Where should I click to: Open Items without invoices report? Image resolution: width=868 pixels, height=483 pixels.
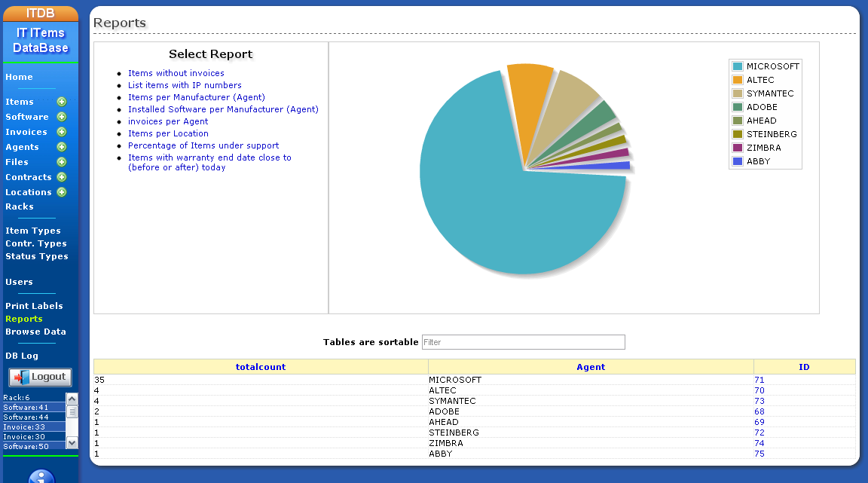[x=176, y=73]
